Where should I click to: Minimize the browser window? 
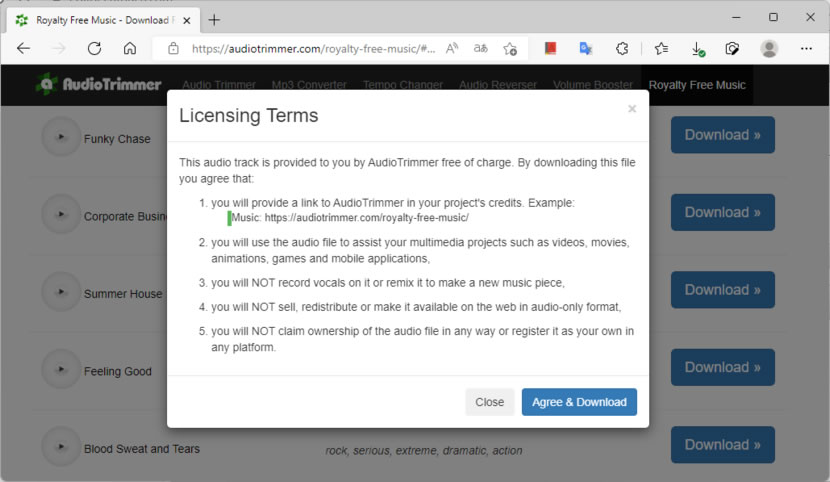(x=736, y=17)
